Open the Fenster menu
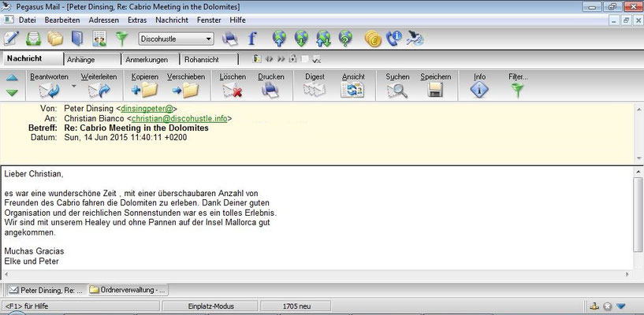Image resolution: width=644 pixels, height=315 pixels. tap(209, 20)
